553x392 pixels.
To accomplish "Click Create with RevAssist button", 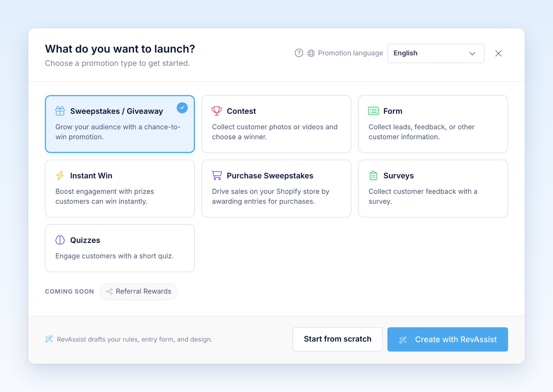I will [448, 339].
